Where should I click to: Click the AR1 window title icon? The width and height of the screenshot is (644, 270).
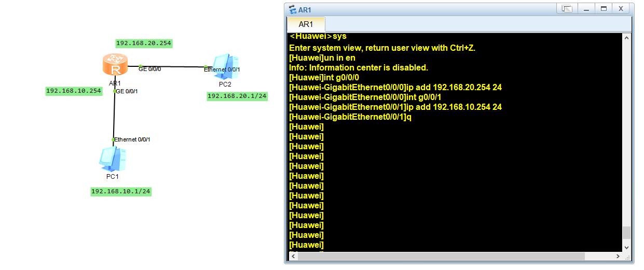pyautogui.click(x=293, y=9)
